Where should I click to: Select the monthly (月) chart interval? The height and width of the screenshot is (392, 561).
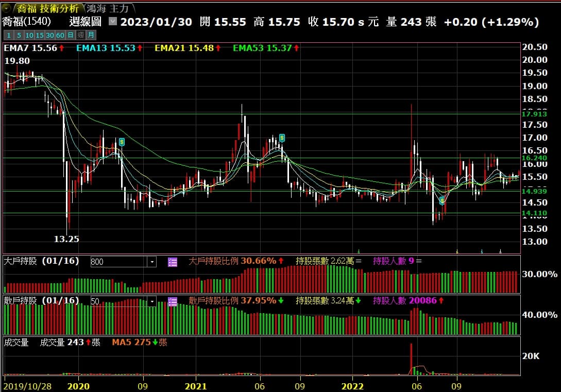[x=90, y=35]
